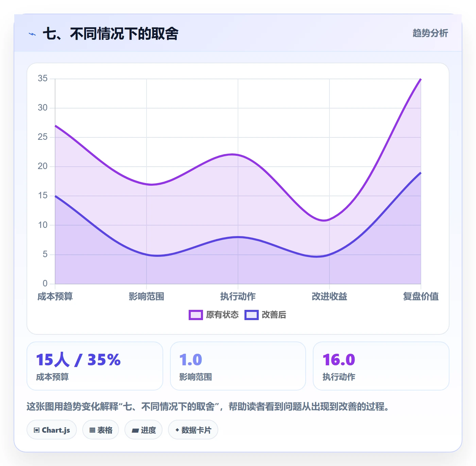The image size is (476, 466).
Task: Click the y-axis value 0
Action: pyautogui.click(x=45, y=284)
